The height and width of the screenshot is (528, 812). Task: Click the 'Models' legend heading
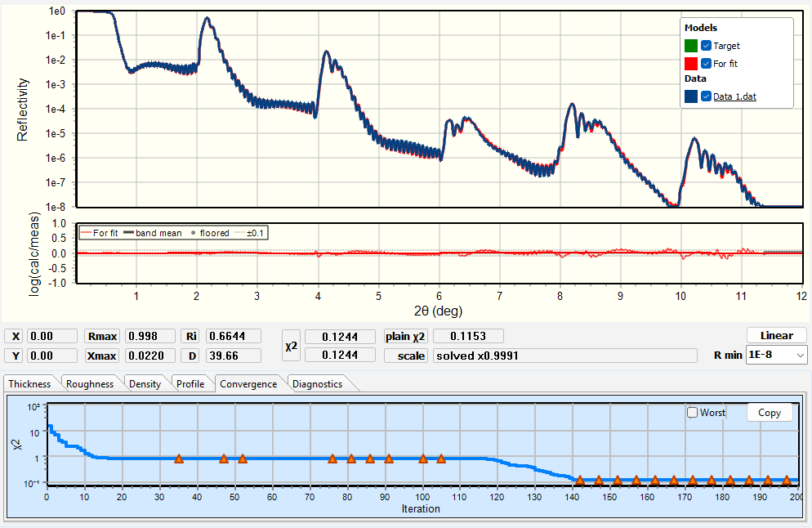(701, 28)
